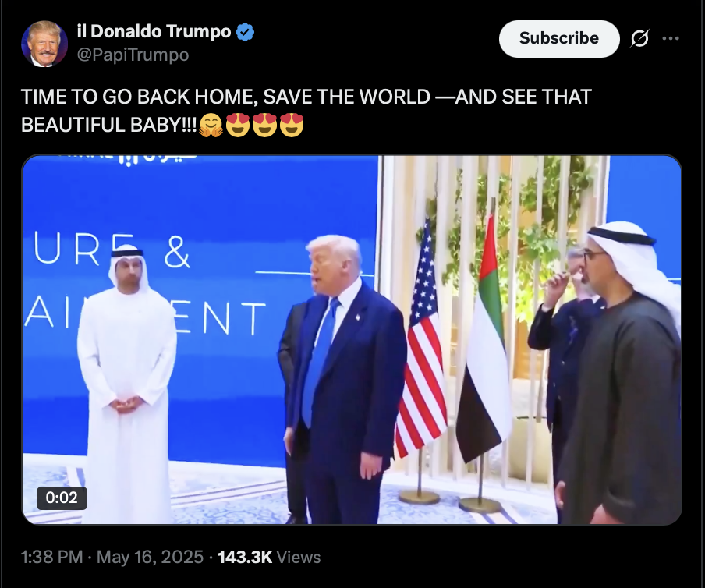Subscribe to il Donaldo Trumpo
Screen dimensions: 705x588
click(559, 39)
